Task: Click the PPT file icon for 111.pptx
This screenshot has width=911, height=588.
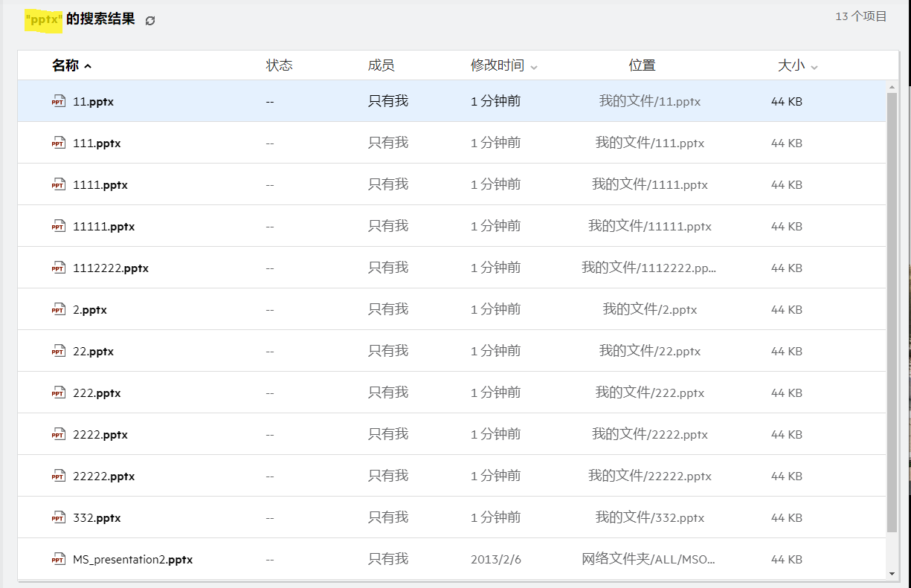Action: pyautogui.click(x=58, y=143)
